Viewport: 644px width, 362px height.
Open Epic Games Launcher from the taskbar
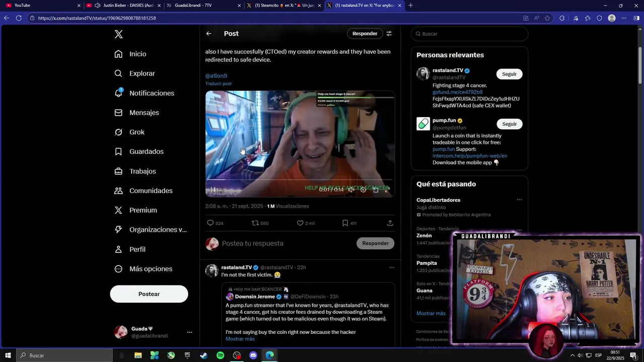tap(188, 355)
